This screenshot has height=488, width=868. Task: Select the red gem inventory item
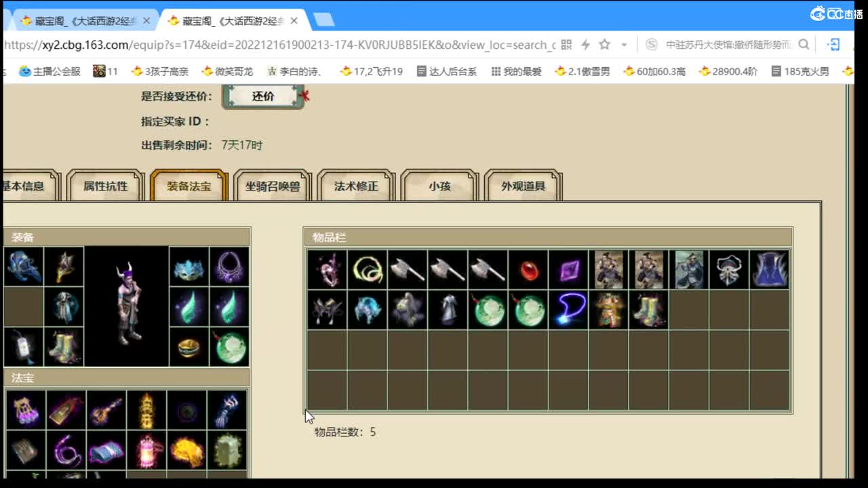point(528,270)
